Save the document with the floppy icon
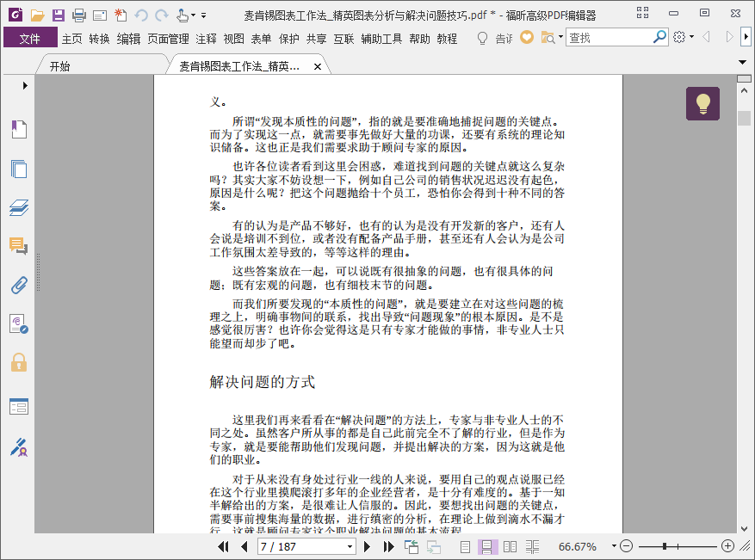 (x=59, y=15)
